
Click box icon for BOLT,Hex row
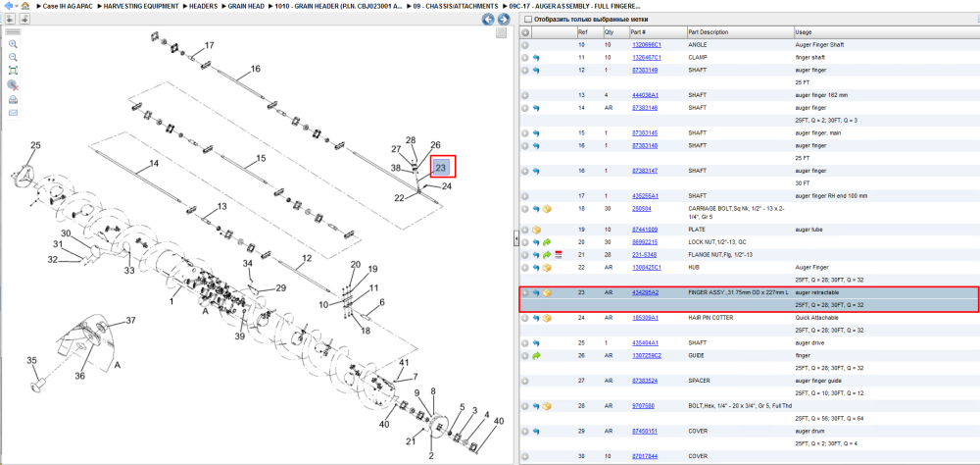coord(547,406)
